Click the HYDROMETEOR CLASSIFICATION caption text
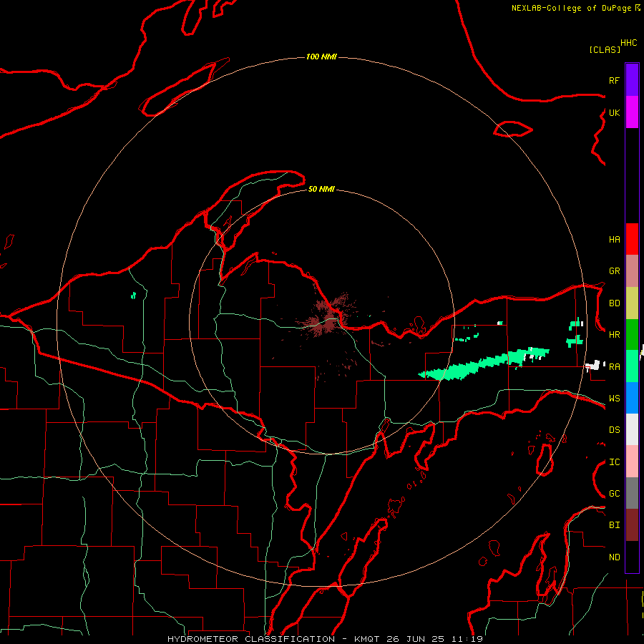The height and width of the screenshot is (644, 644). [x=251, y=639]
